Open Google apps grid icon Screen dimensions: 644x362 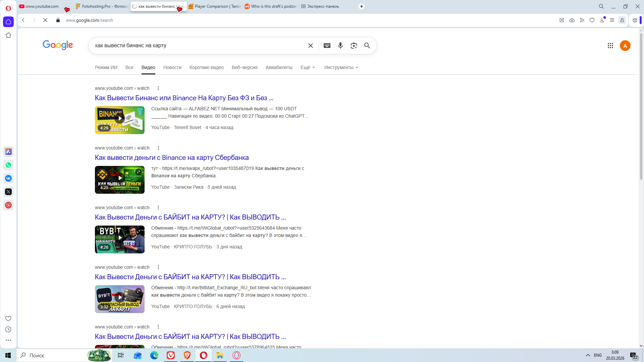pos(610,46)
